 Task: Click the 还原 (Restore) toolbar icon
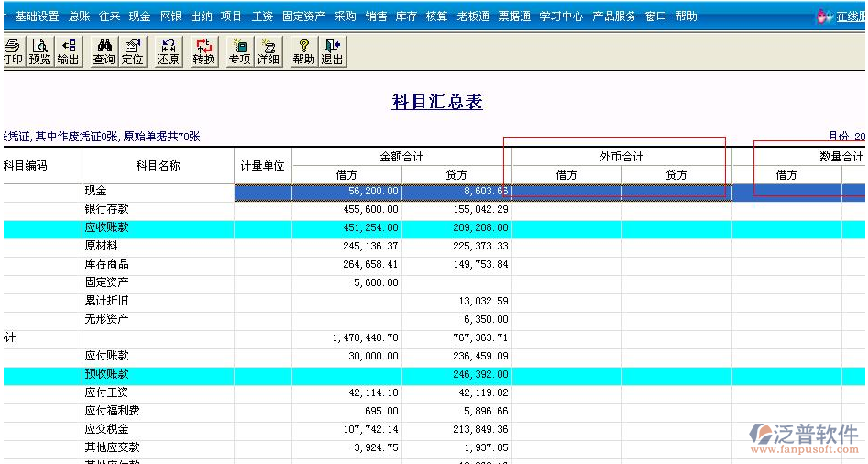[x=168, y=51]
